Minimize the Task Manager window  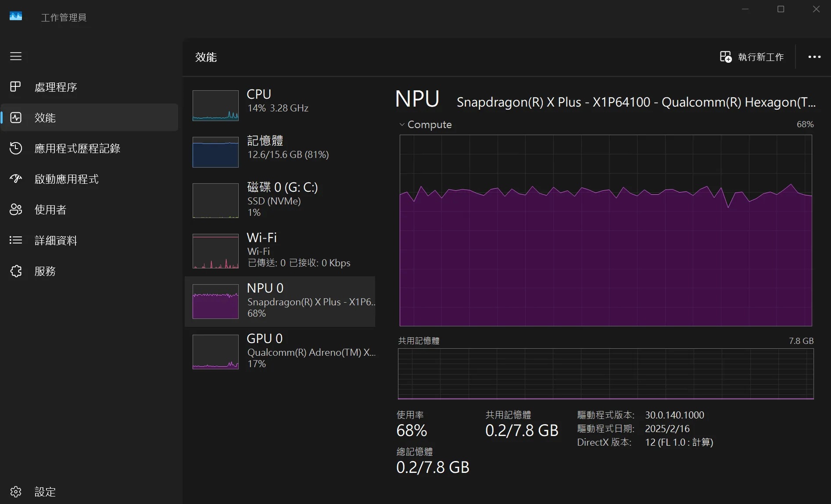745,9
